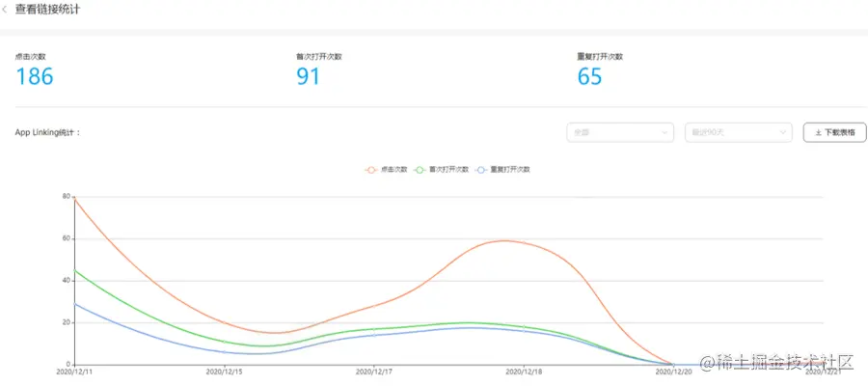Click the App Linking统计 label
The image size is (868, 386).
(48, 133)
